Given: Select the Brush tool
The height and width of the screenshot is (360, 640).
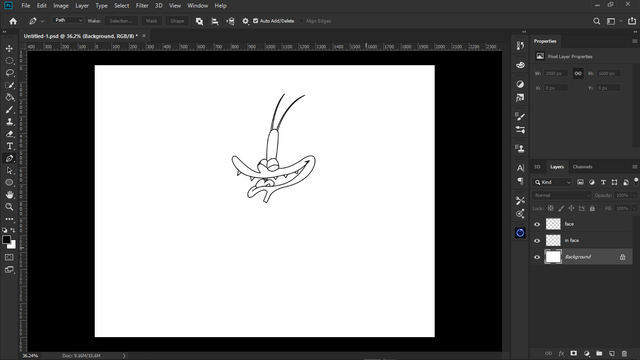Looking at the screenshot, I should (9, 110).
